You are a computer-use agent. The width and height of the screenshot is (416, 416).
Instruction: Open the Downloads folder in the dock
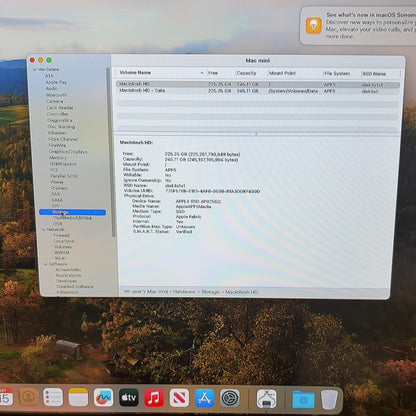tap(303, 399)
